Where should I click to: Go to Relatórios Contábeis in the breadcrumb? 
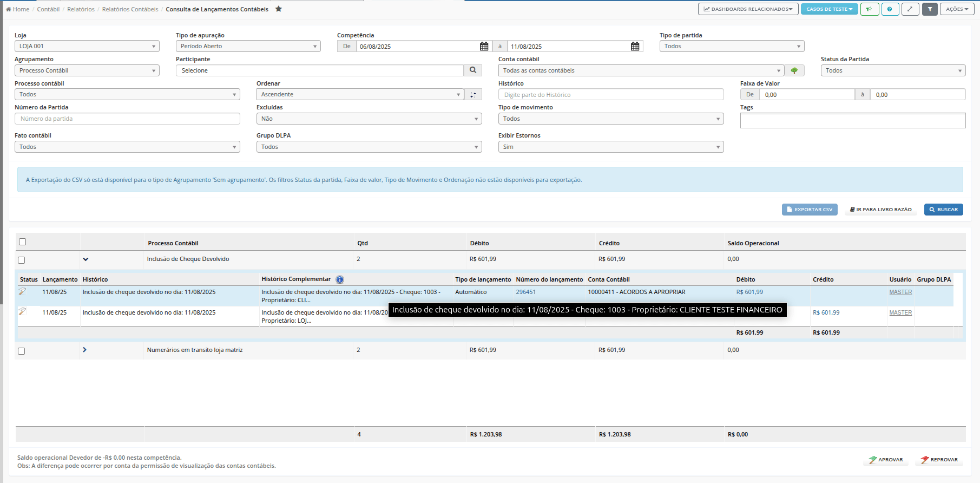click(x=130, y=9)
